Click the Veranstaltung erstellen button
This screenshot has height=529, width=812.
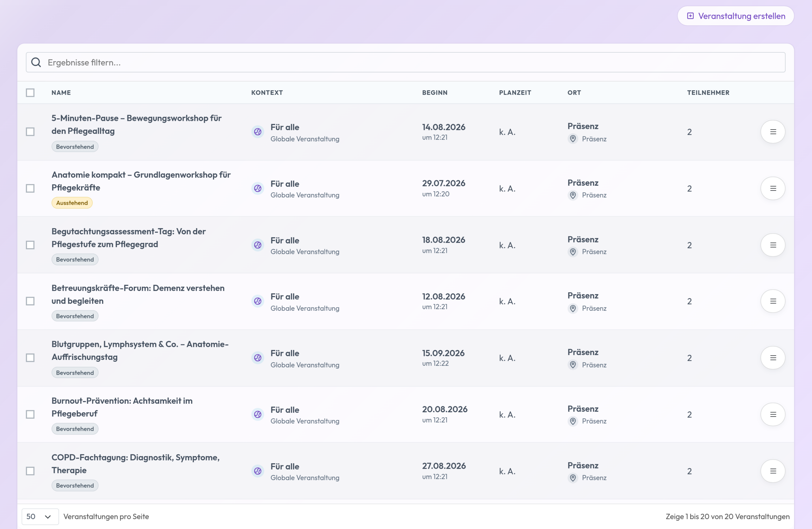[736, 16]
